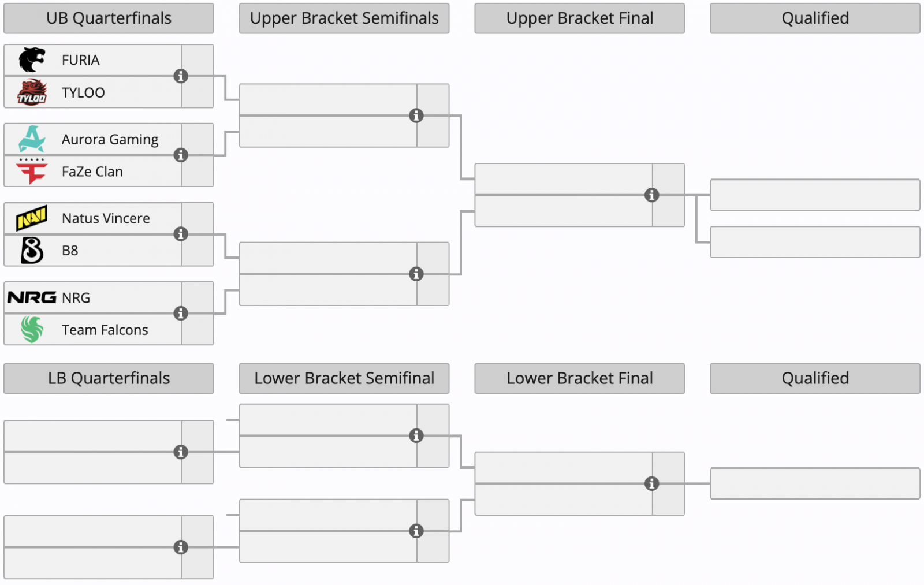
Task: Click the FURIA team logo
Action: click(32, 60)
